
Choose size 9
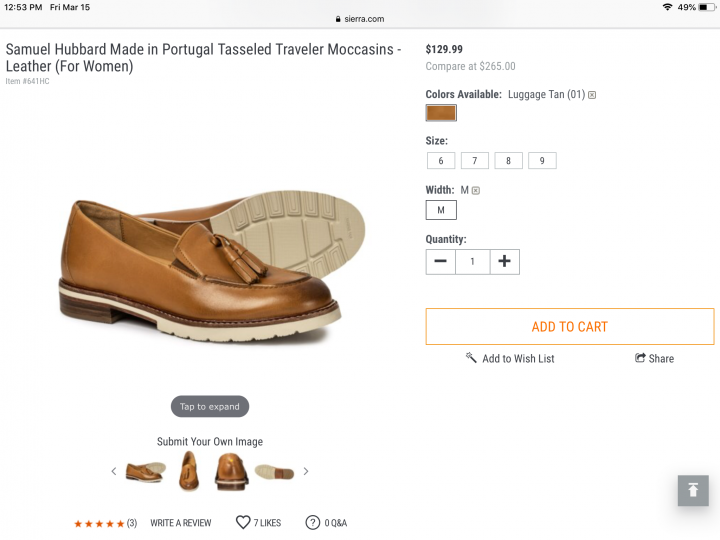[x=542, y=161]
